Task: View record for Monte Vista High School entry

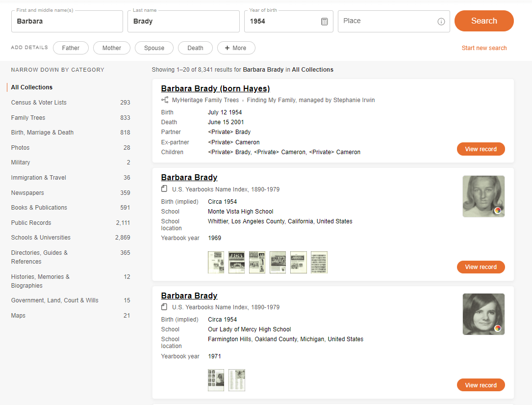Action: click(481, 267)
